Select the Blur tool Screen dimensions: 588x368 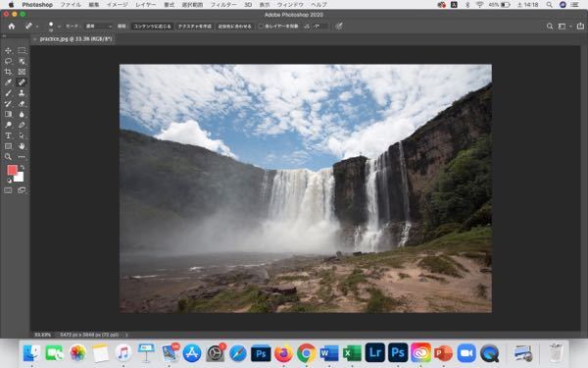click(x=22, y=114)
